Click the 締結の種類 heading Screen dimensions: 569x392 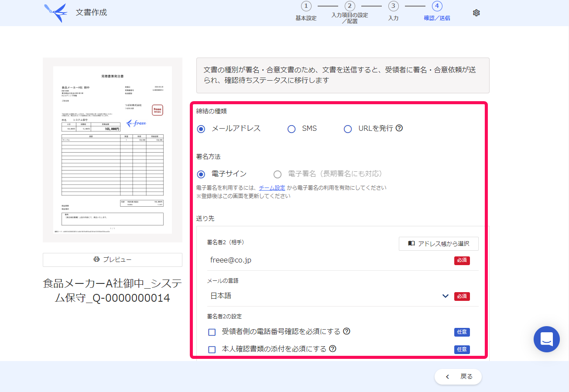tap(212, 111)
